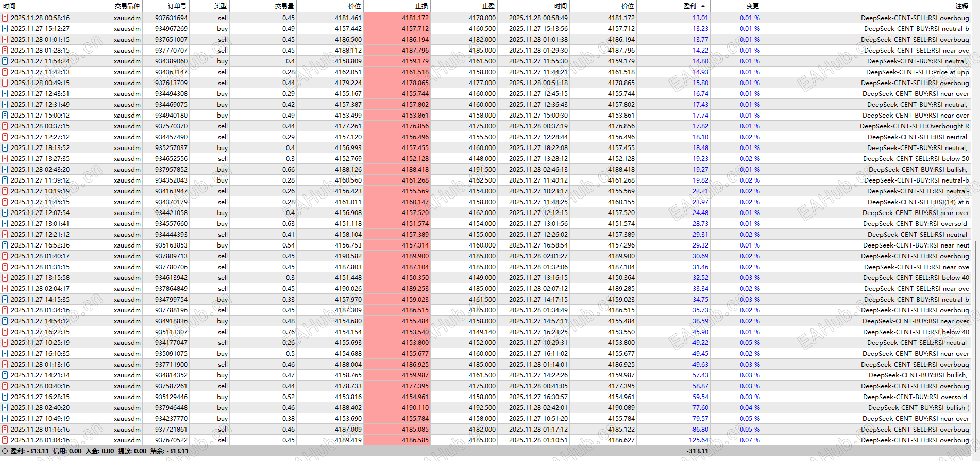Click the profit value 13.01
980x461 pixels.
click(700, 18)
